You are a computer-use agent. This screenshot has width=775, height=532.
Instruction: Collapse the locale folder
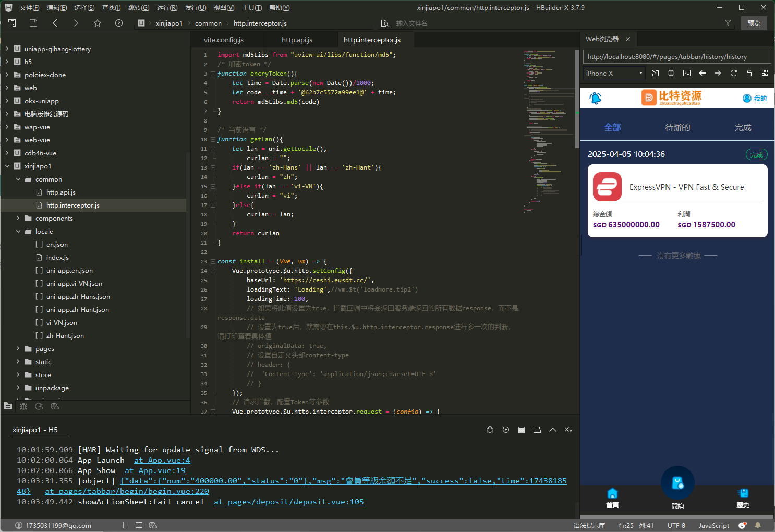(18, 231)
